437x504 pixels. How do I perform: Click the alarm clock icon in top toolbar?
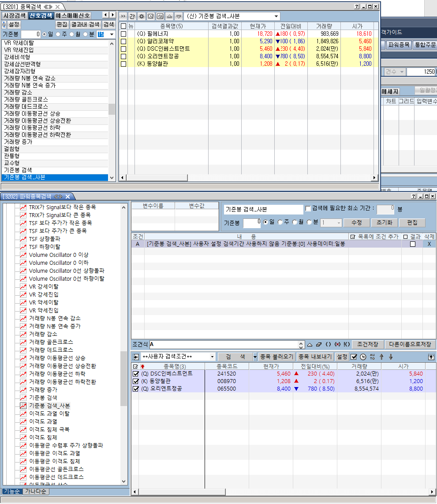click(x=150, y=16)
